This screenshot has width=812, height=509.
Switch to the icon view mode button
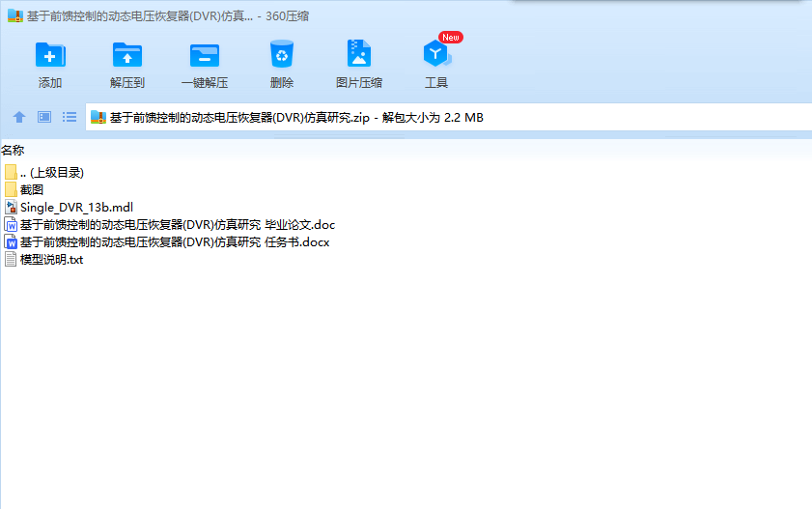pos(44,117)
